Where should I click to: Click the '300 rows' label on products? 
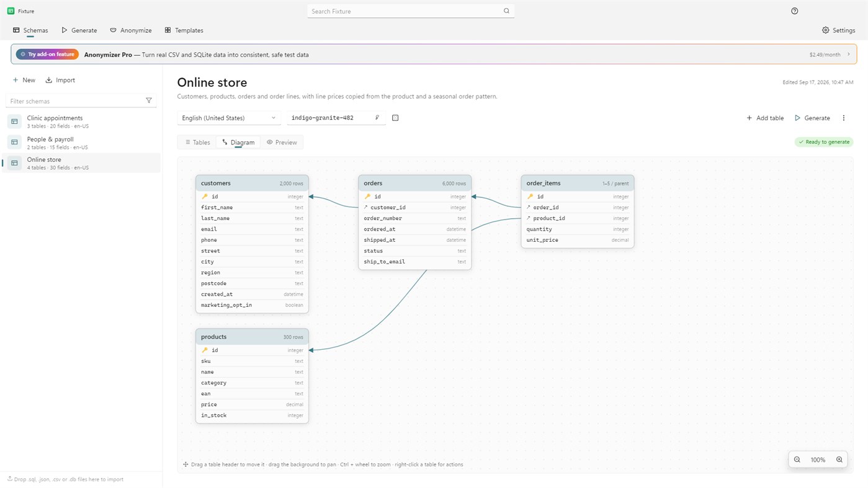point(293,337)
